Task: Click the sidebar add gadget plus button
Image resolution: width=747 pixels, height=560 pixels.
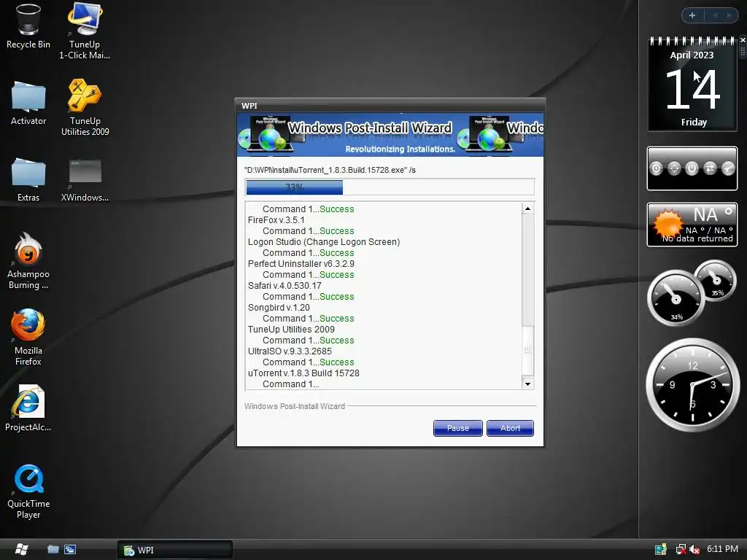Action: click(x=692, y=15)
